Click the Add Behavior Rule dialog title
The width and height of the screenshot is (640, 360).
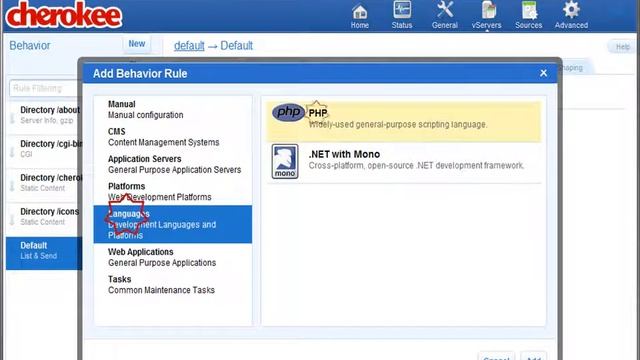click(x=140, y=73)
